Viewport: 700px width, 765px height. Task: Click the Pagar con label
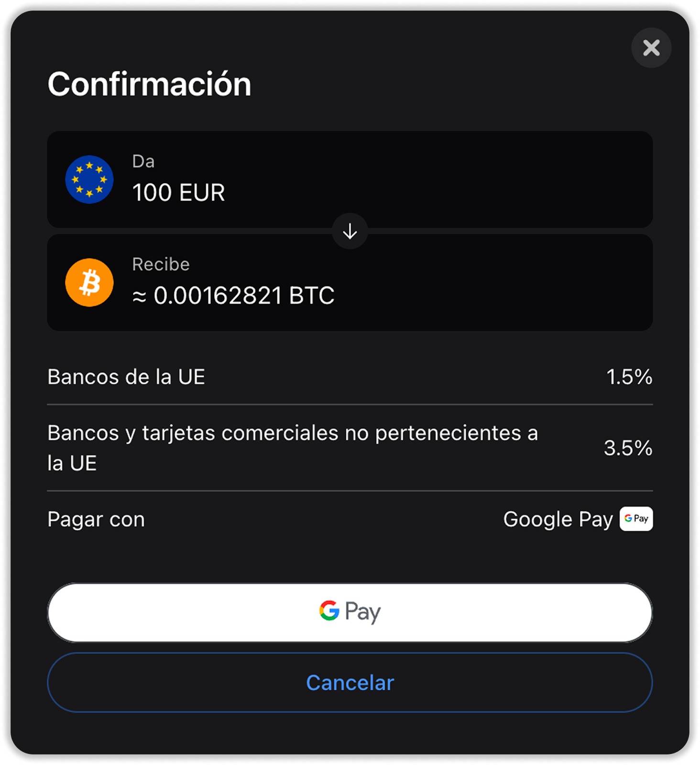96,520
